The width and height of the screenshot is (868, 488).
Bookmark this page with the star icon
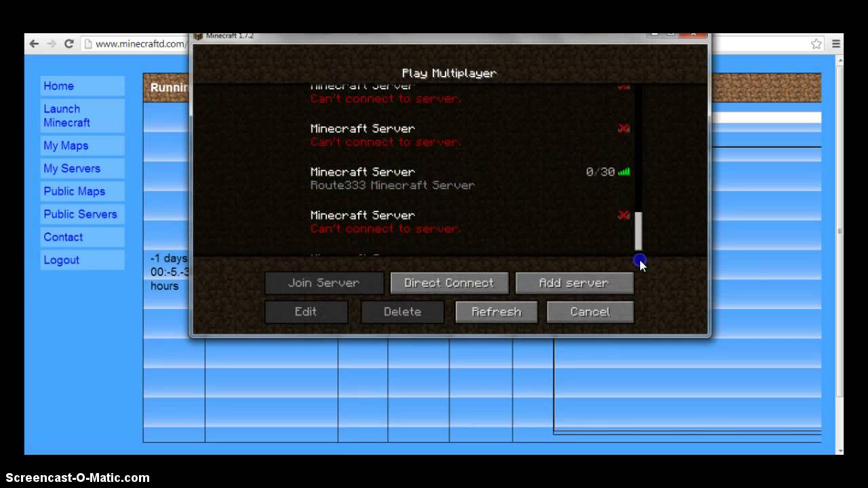click(x=816, y=43)
